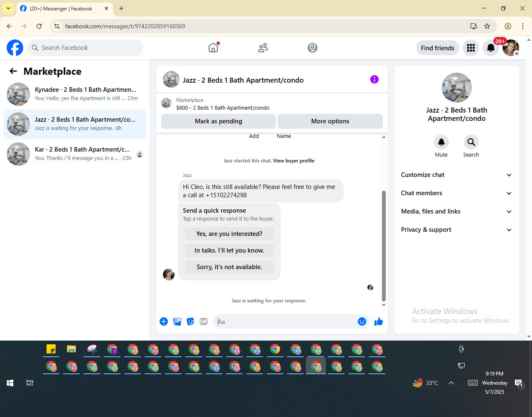532x417 pixels.
Task: Open the $800 Marketplace listing link
Action: pyautogui.click(x=223, y=108)
